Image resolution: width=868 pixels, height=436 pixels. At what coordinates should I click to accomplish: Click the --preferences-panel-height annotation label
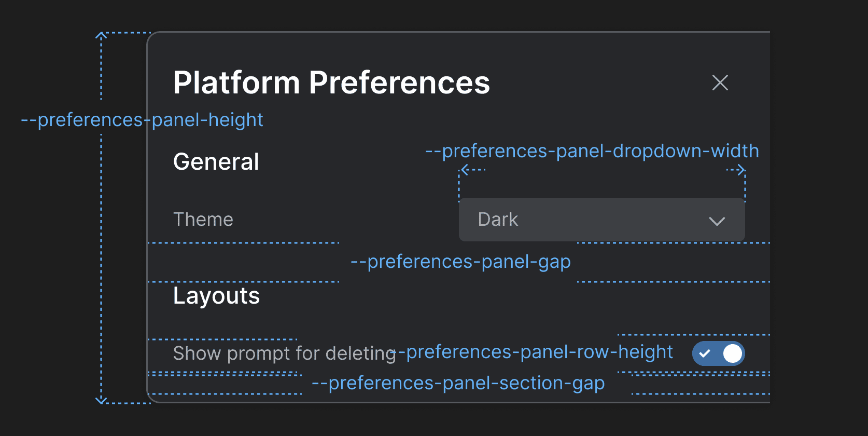click(142, 120)
